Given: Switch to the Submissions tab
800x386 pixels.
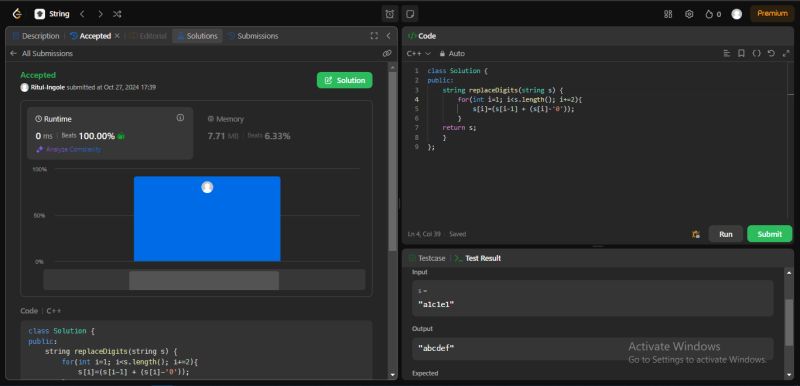Looking at the screenshot, I should [x=253, y=36].
